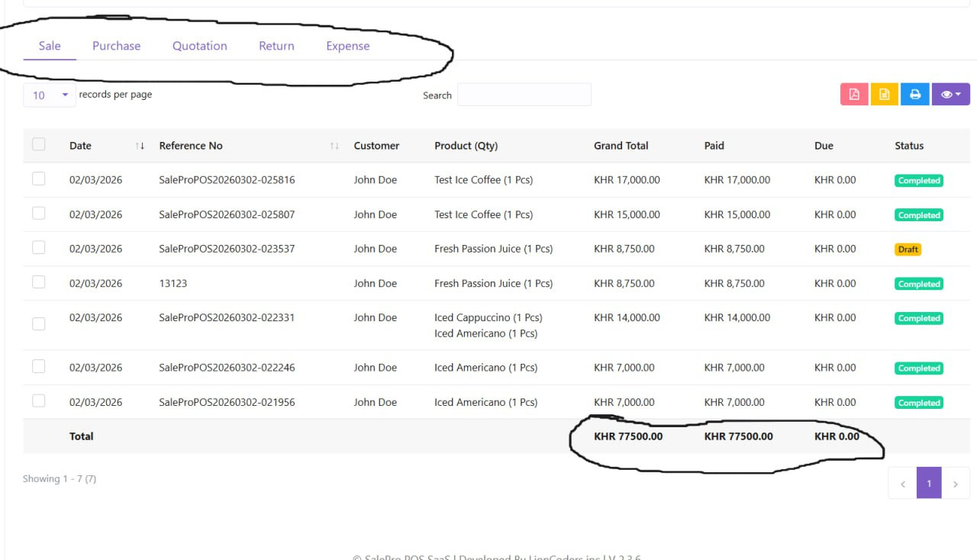Open the records per page dropdown
This screenshot has width=977, height=560.
(50, 95)
